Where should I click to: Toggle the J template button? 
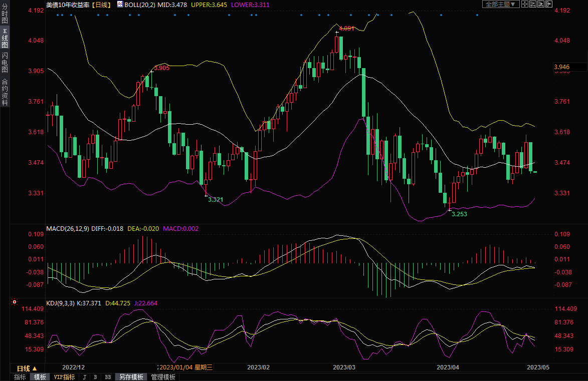coord(84,377)
